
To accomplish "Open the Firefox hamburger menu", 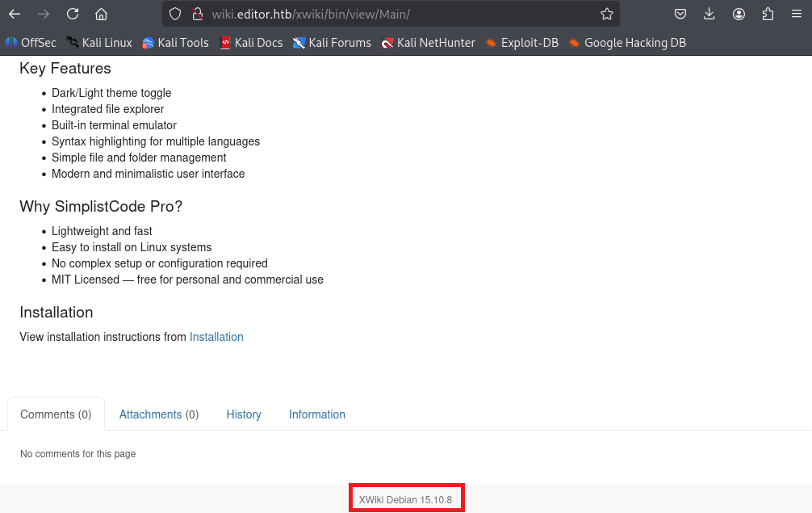I will point(797,14).
